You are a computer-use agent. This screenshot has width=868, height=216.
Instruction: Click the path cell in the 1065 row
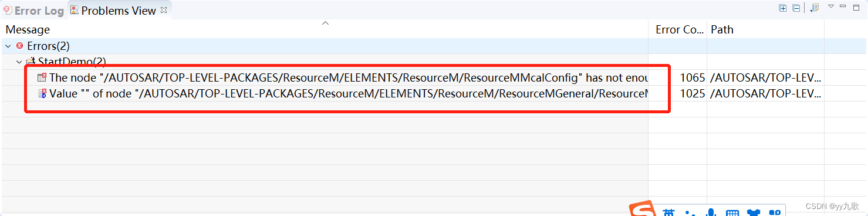766,77
